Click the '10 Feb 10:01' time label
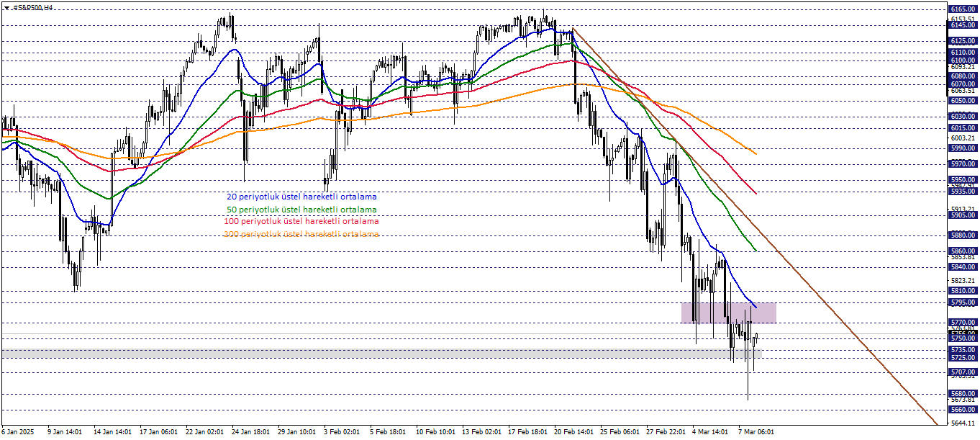This screenshot has height=440, width=980. 434,432
